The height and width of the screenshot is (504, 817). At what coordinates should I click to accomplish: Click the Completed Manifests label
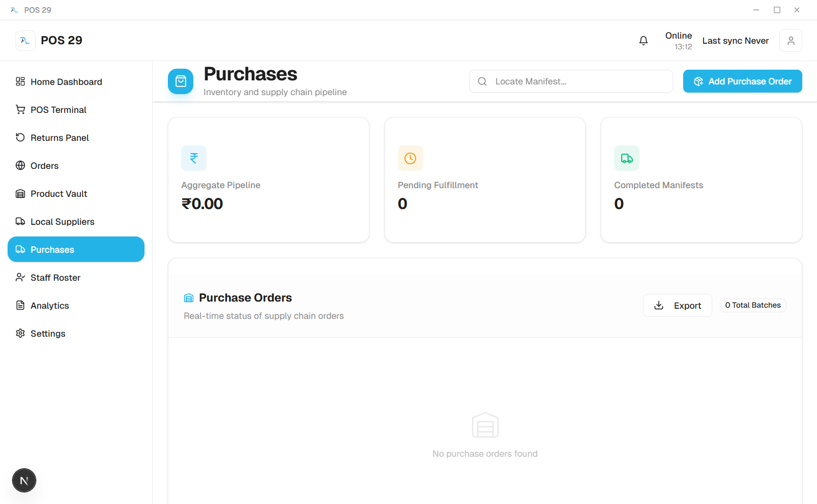[x=658, y=185]
